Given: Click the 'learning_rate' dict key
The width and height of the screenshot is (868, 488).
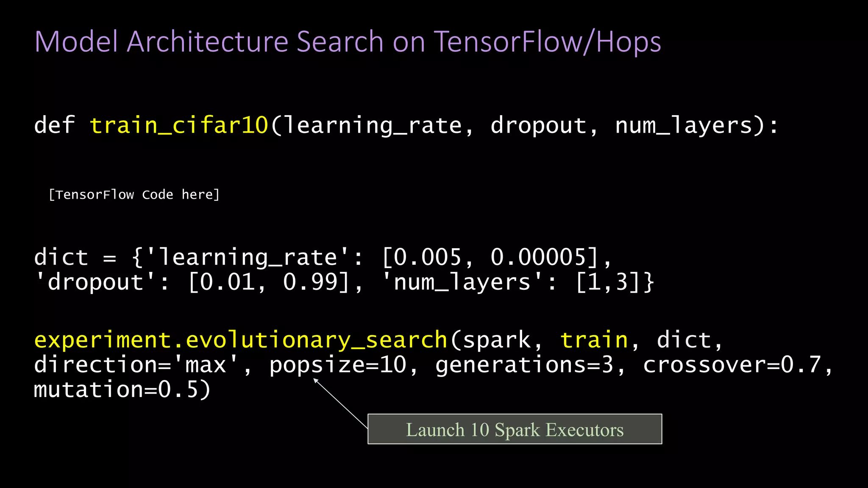Looking at the screenshot, I should (247, 258).
